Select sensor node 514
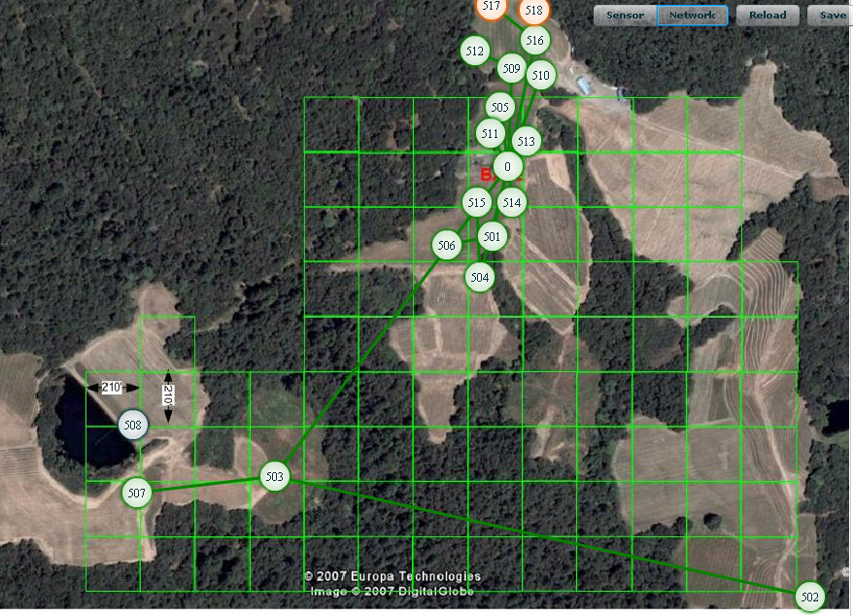 (x=512, y=203)
